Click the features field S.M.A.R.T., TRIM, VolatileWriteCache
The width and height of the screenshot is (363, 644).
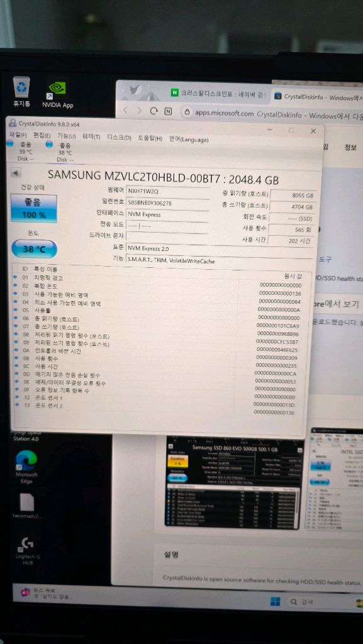[x=220, y=261]
